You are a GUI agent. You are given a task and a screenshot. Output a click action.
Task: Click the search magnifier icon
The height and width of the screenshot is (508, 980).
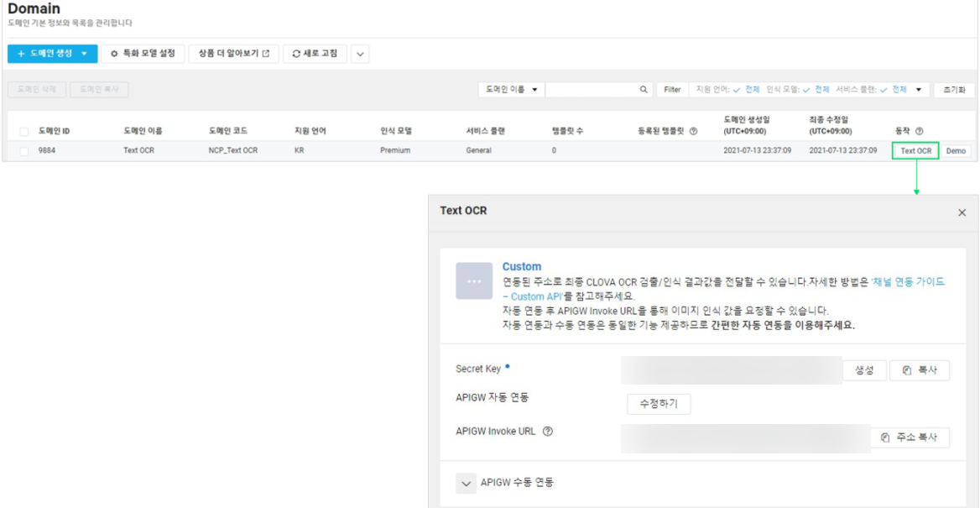(x=644, y=90)
